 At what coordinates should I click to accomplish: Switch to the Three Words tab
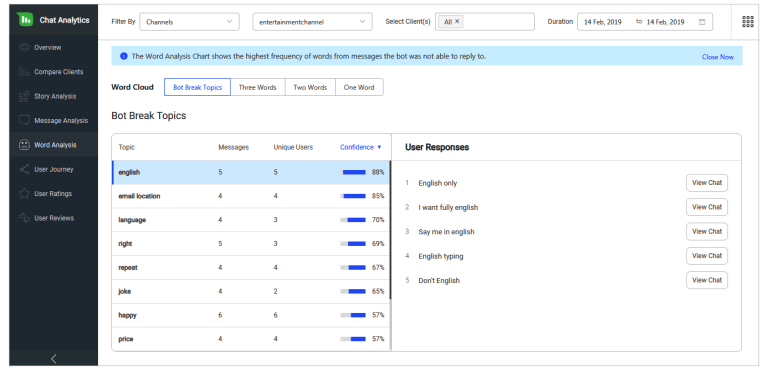click(258, 87)
